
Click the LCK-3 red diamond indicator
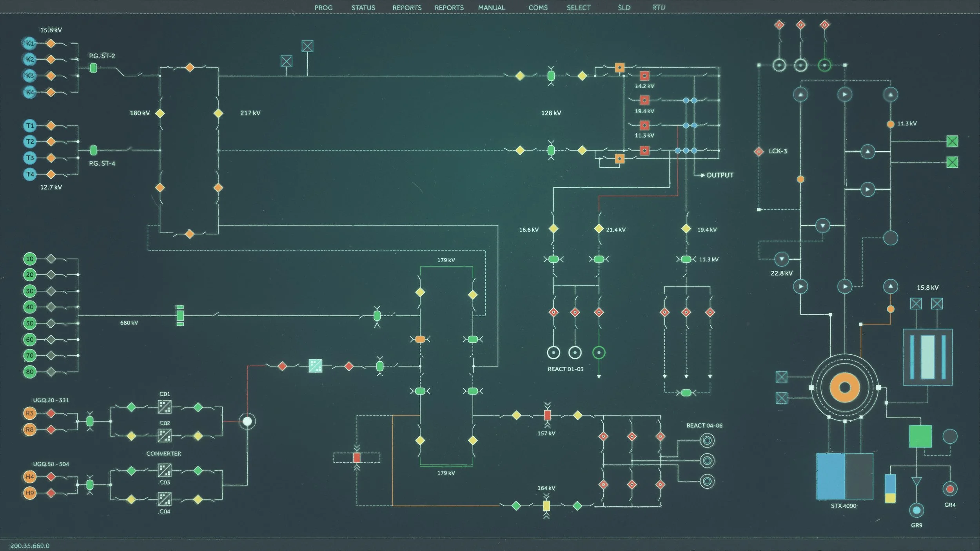coord(759,151)
